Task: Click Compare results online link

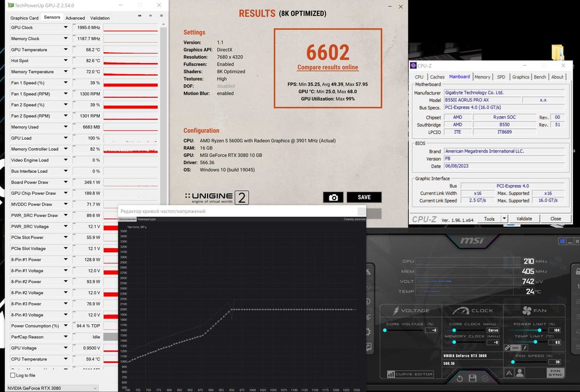Action: [x=328, y=67]
